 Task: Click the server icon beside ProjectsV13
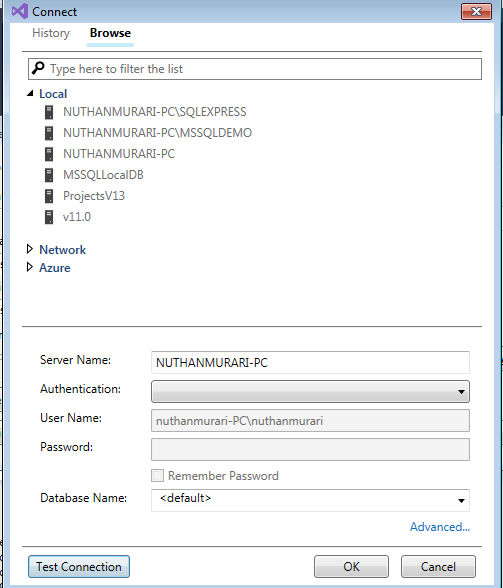click(49, 196)
